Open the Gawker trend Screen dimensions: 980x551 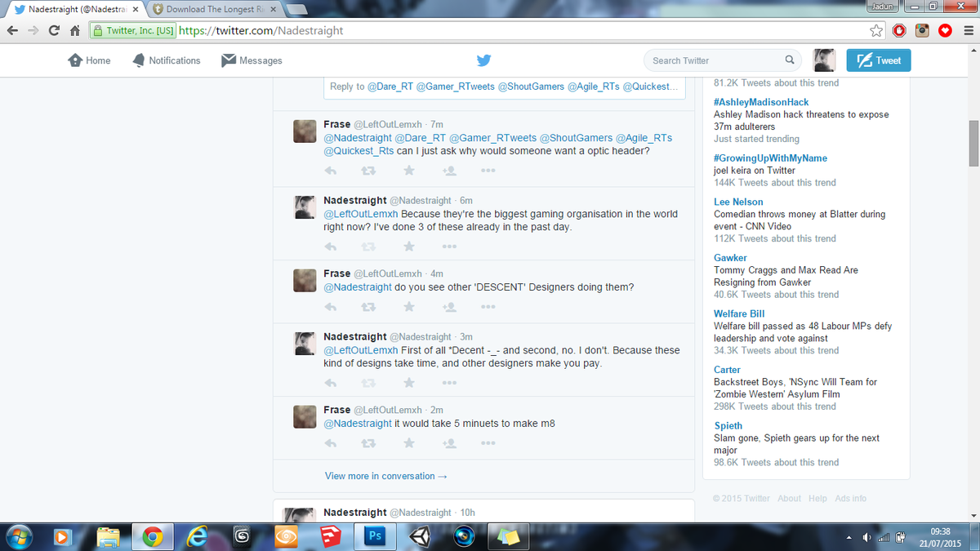pyautogui.click(x=730, y=257)
